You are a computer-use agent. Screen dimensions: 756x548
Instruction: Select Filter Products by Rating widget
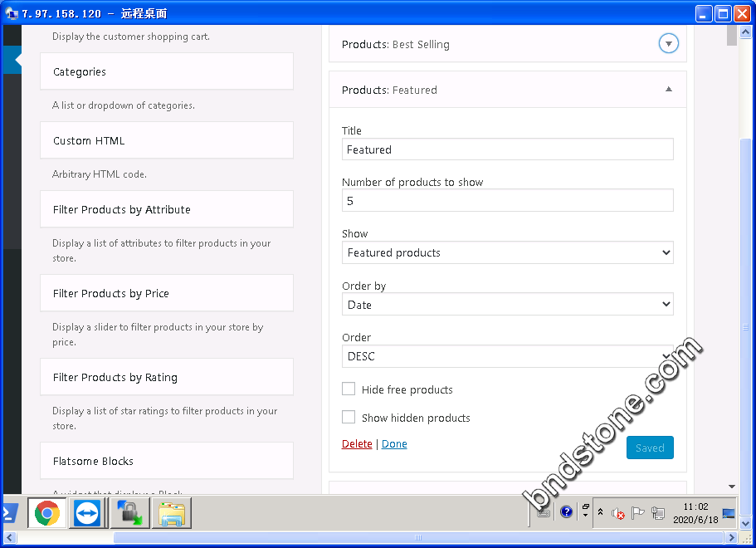[167, 377]
